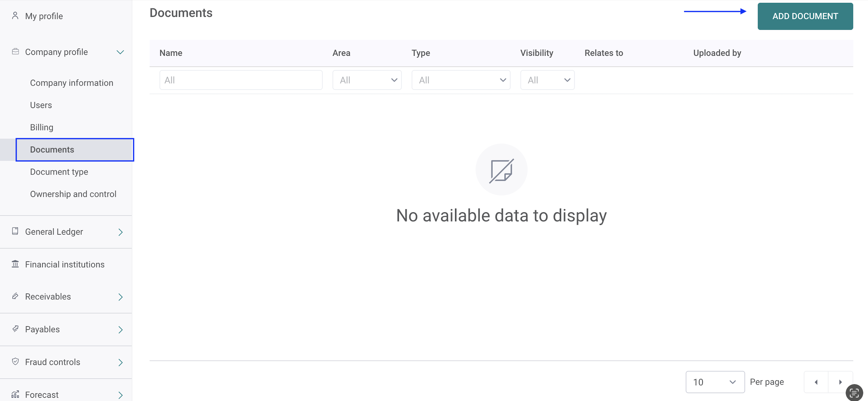Collapse the Company profile section chevron
868x401 pixels.
click(120, 52)
